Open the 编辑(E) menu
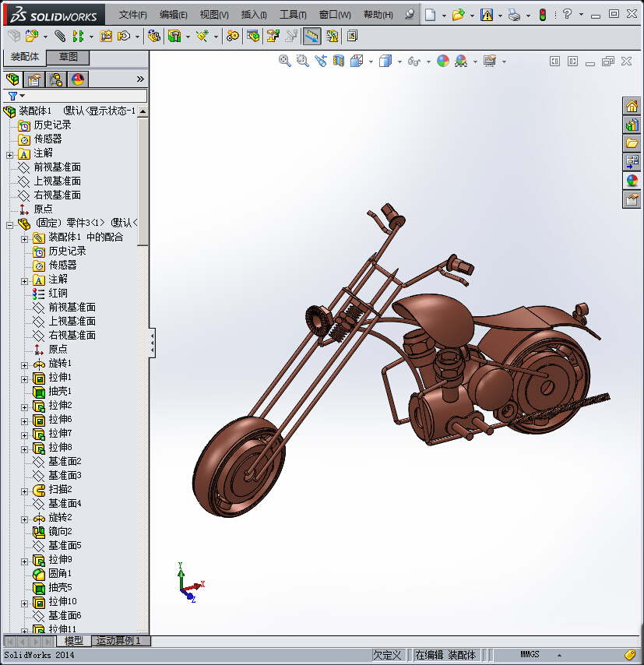This screenshot has width=644, height=665. 174,15
